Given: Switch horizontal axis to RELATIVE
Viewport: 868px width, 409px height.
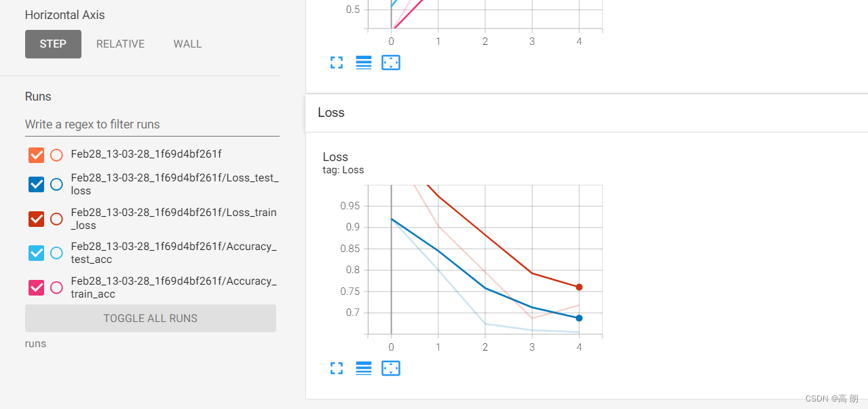Looking at the screenshot, I should pos(120,43).
